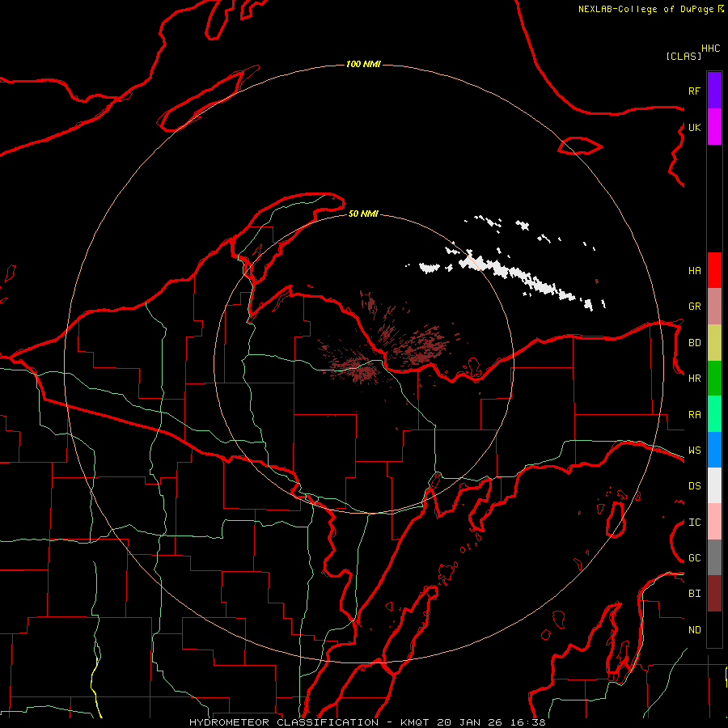Click the RA light green legend swatch

(714, 414)
